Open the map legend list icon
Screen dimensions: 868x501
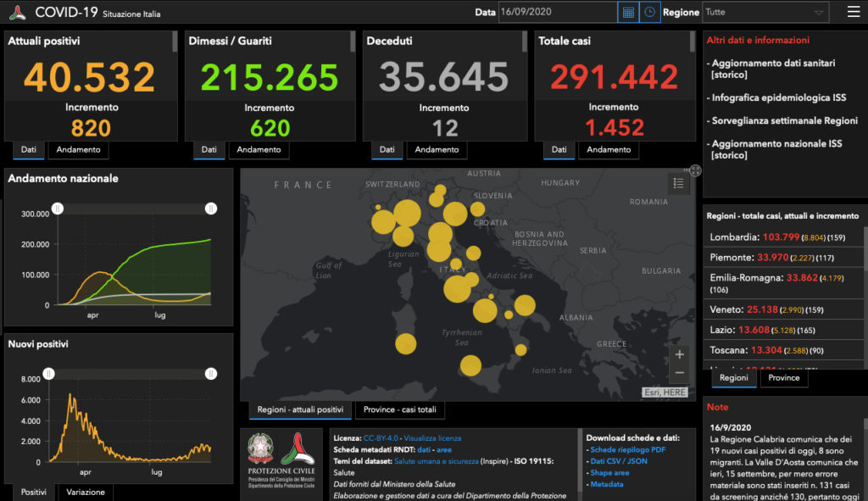click(x=678, y=183)
